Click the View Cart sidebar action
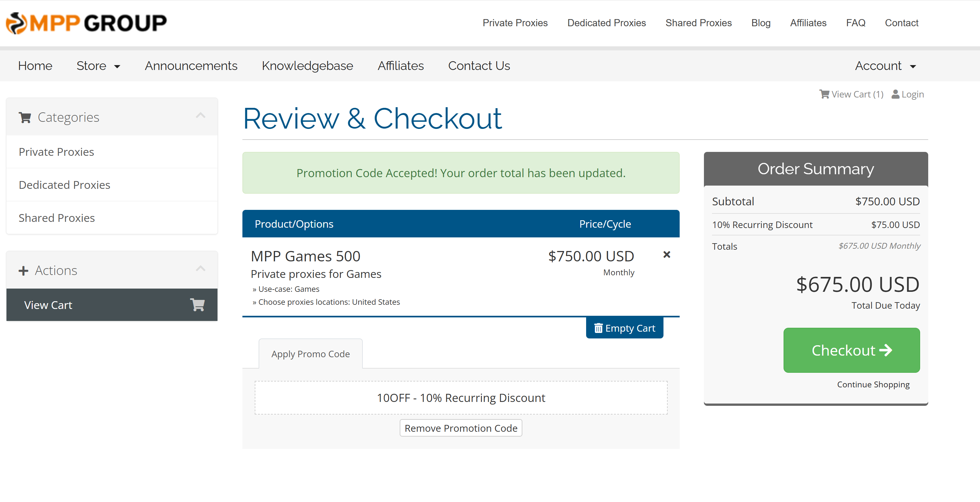This screenshot has height=502, width=980. coord(112,305)
